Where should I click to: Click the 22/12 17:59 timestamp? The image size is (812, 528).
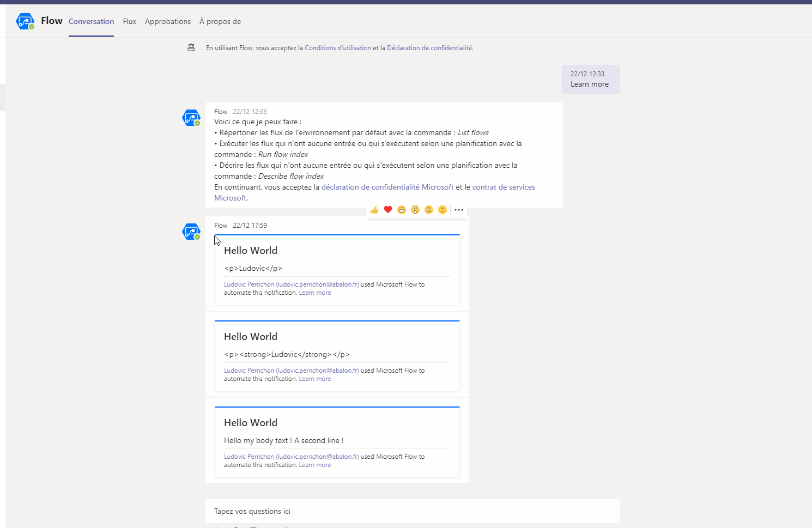click(x=250, y=225)
